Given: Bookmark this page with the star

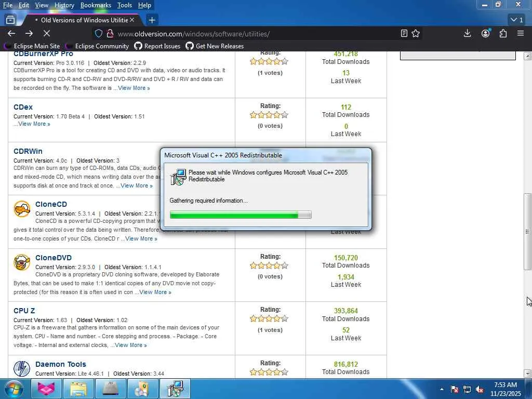Looking at the screenshot, I should (x=416, y=33).
